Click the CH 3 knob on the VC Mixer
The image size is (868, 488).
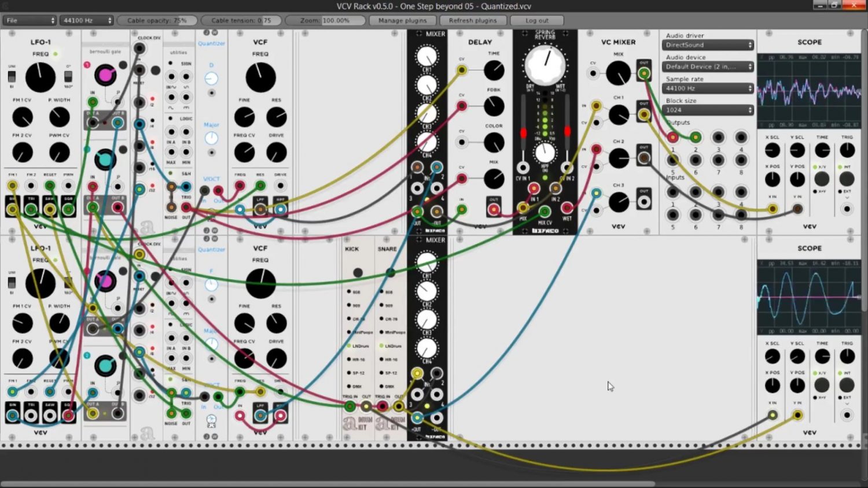(618, 202)
